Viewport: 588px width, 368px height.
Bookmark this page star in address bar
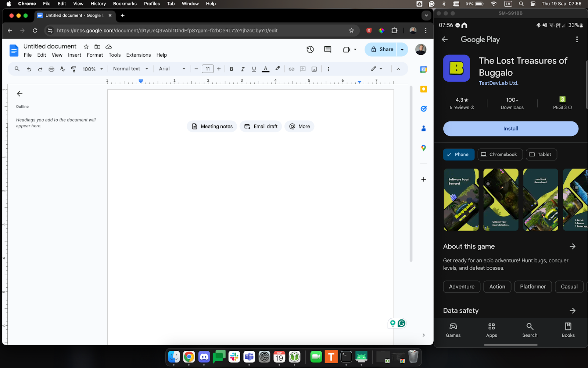(351, 31)
